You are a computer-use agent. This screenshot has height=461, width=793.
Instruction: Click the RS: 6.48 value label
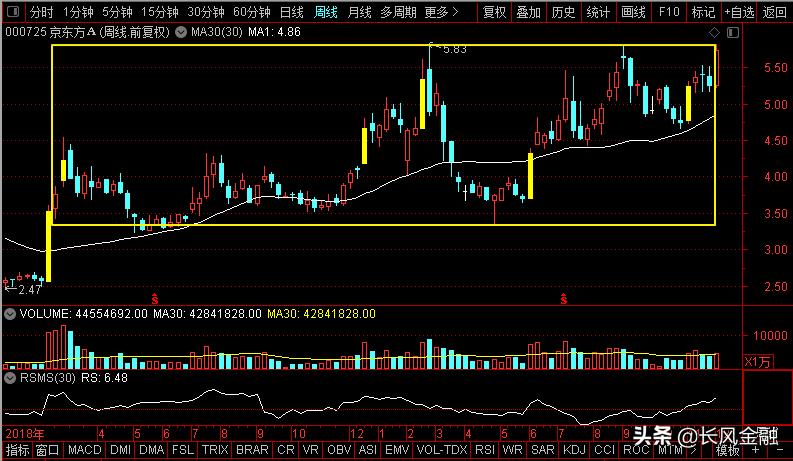click(x=105, y=378)
